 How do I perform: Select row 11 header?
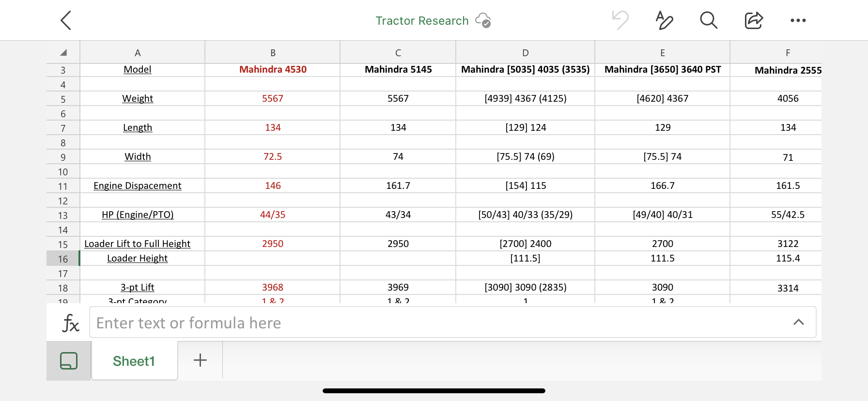point(63,186)
